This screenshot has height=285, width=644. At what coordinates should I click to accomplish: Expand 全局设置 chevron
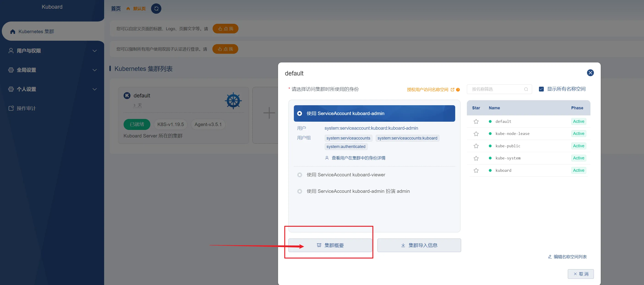click(x=95, y=70)
